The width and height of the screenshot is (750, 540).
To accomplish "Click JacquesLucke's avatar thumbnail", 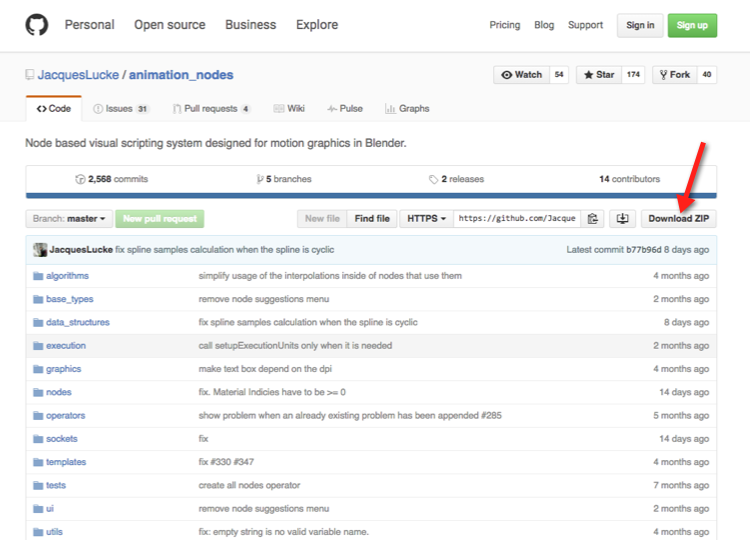I will coord(40,250).
